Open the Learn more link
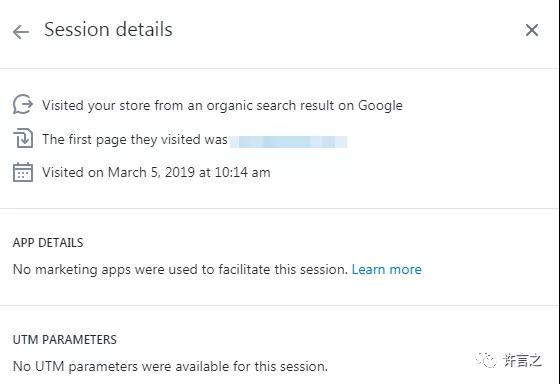 [x=386, y=269]
